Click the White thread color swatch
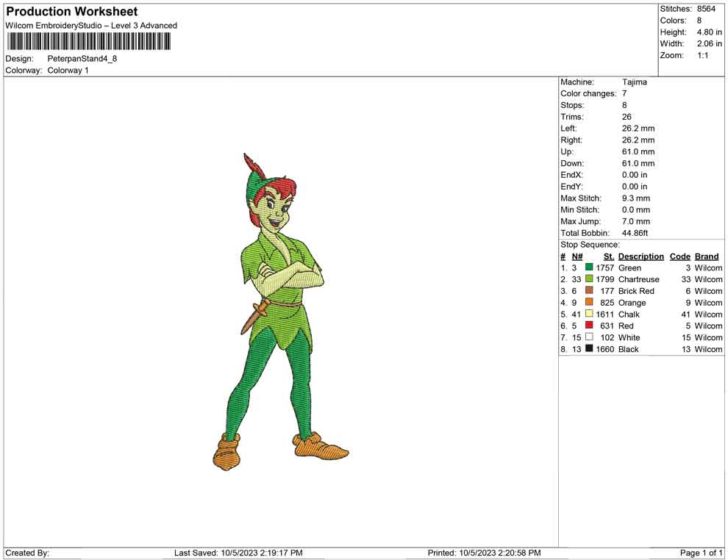 (589, 337)
